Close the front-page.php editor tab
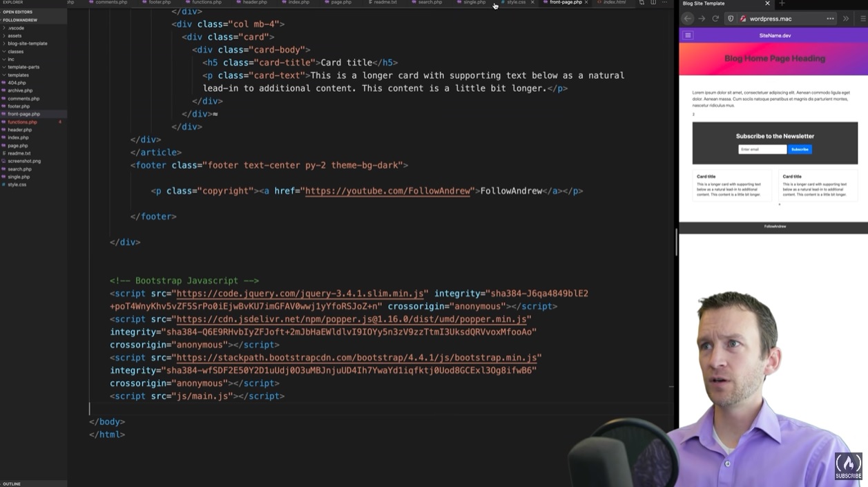The image size is (868, 487). 587,3
